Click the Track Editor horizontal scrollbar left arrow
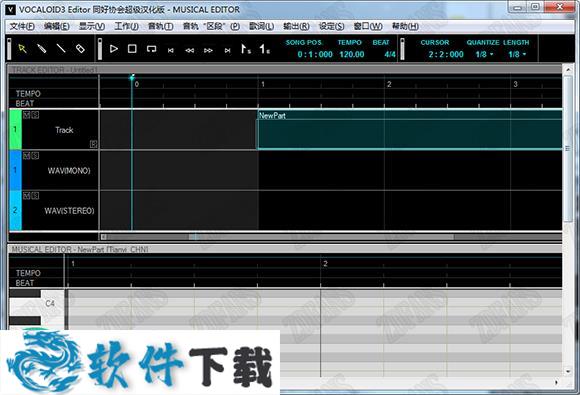 point(104,237)
